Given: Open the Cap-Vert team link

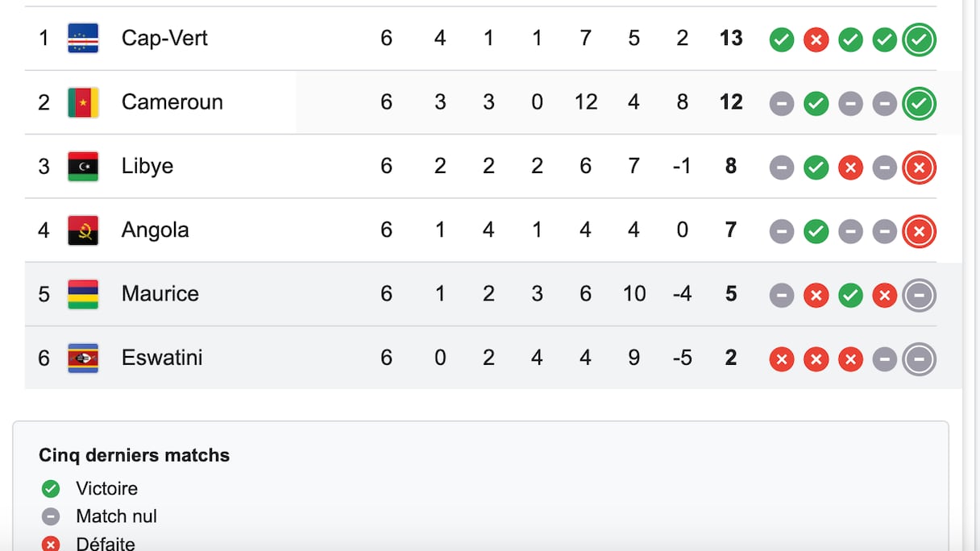Looking at the screenshot, I should (164, 38).
